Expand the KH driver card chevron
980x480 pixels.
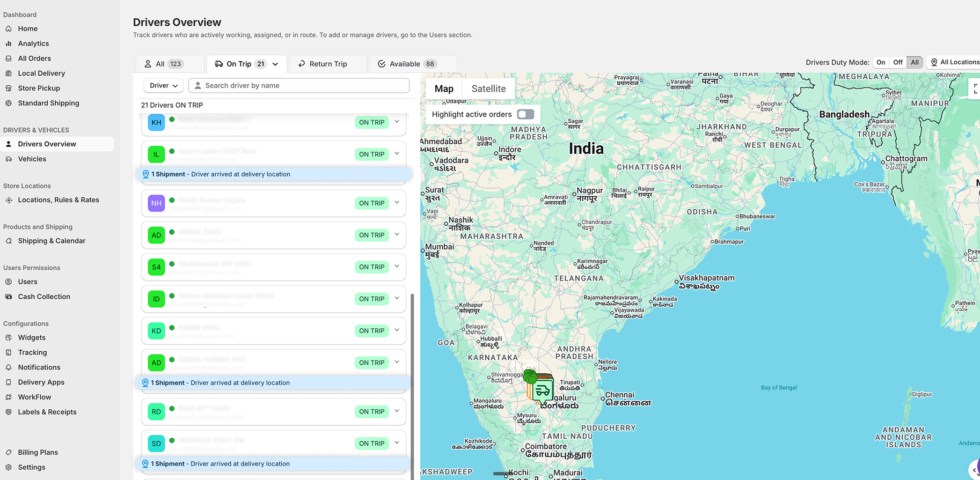click(x=397, y=122)
